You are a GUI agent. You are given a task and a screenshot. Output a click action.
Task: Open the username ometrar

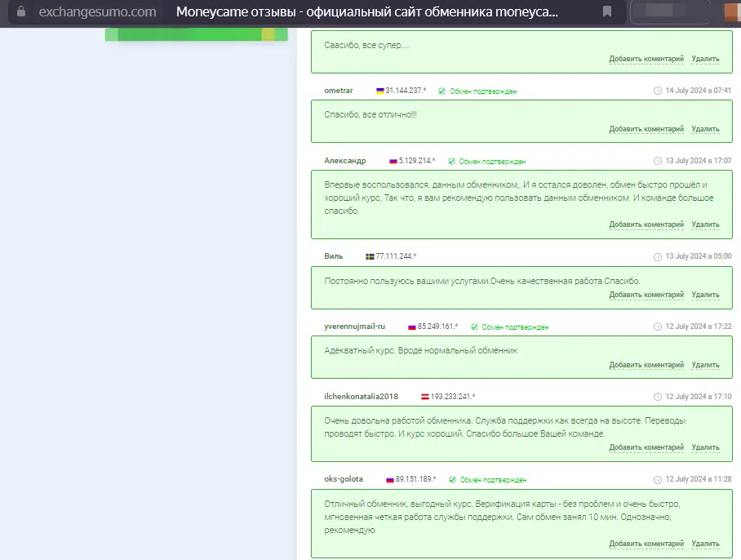338,91
